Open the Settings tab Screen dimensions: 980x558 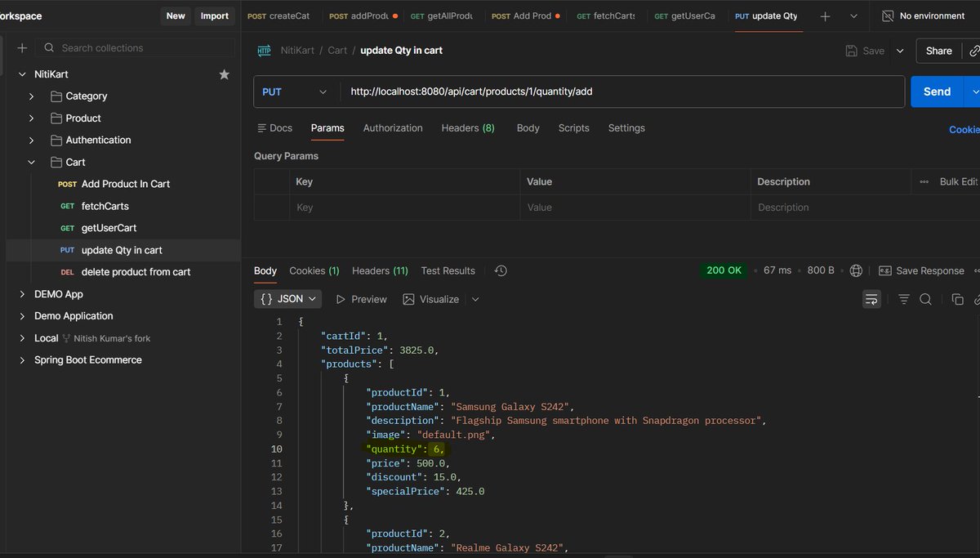(x=626, y=128)
